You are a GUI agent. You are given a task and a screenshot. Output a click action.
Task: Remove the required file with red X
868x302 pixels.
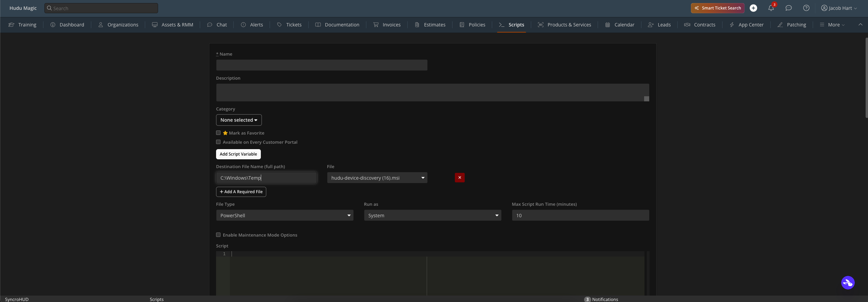[x=460, y=178]
